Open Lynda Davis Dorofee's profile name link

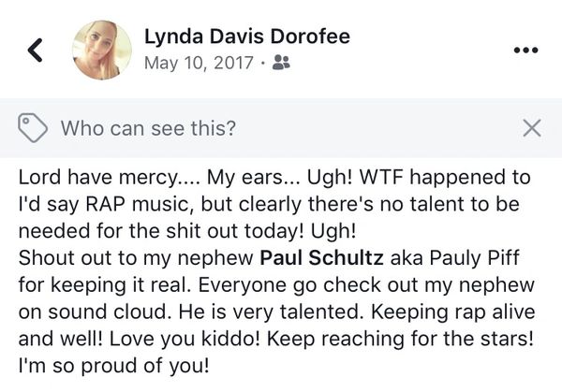(x=248, y=36)
